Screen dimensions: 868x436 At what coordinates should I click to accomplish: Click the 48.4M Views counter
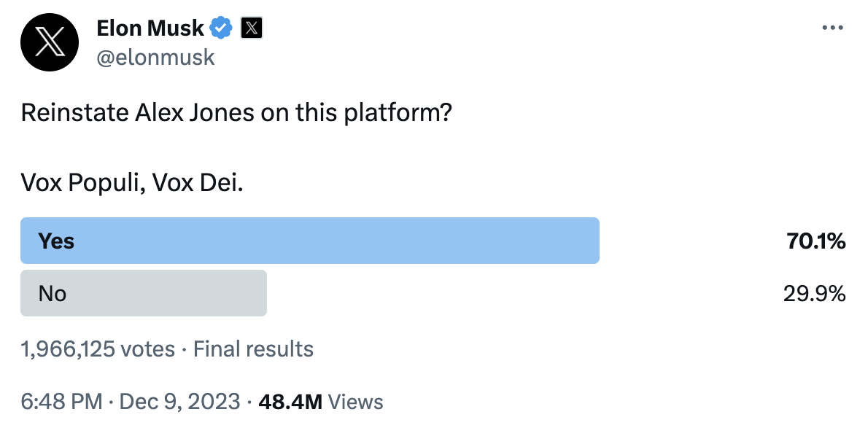[321, 402]
